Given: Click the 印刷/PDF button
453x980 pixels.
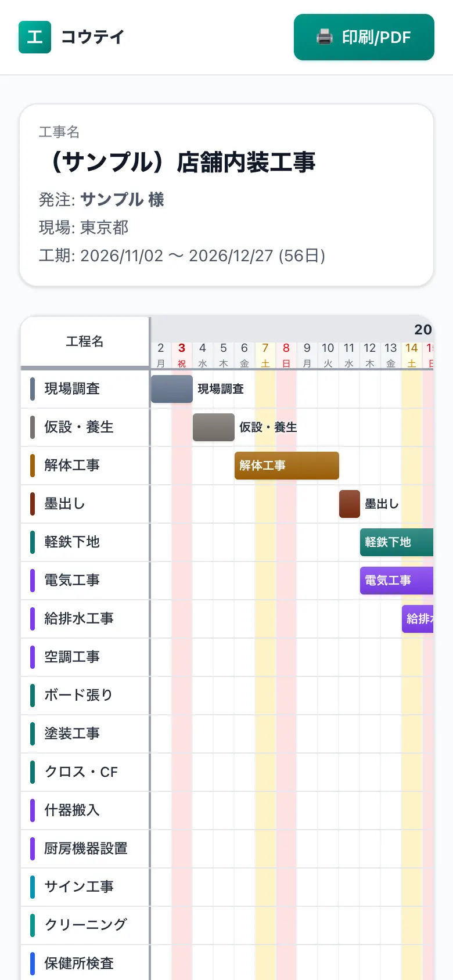Looking at the screenshot, I should coord(364,37).
